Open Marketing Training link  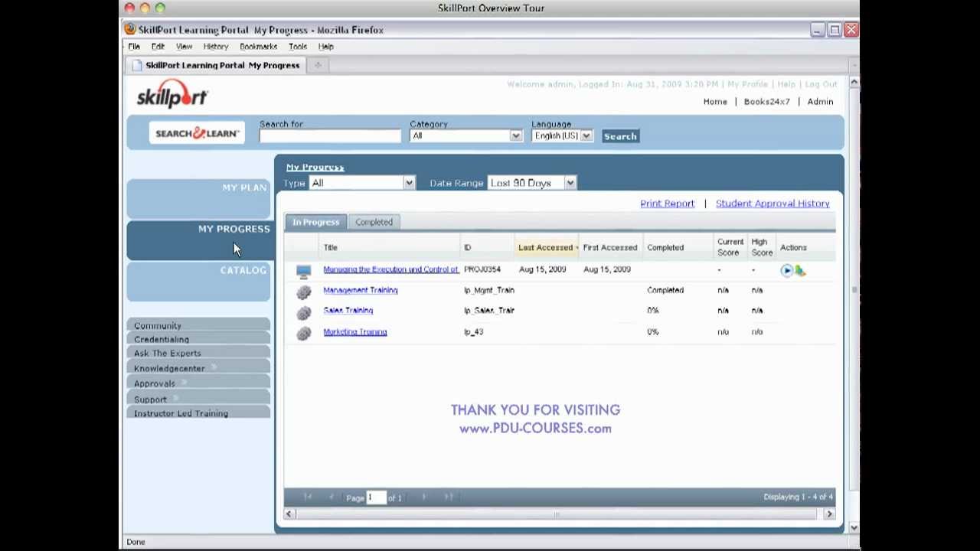354,332
